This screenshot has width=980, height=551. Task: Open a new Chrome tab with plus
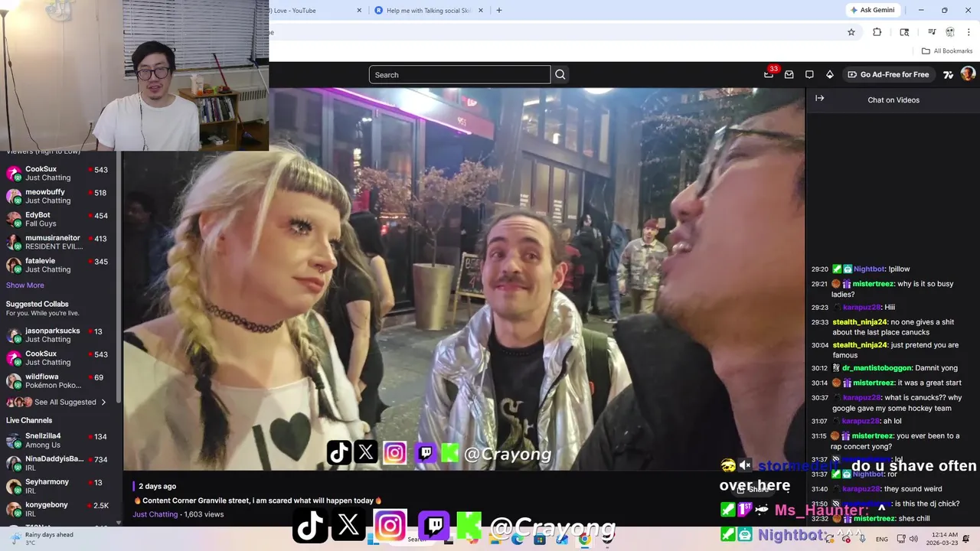click(x=498, y=11)
